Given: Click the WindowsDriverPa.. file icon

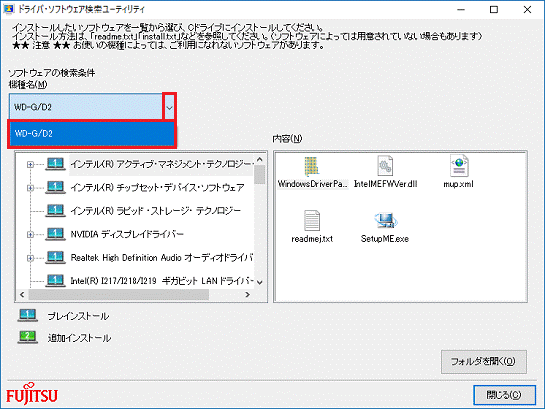Looking at the screenshot, I should click(312, 166).
